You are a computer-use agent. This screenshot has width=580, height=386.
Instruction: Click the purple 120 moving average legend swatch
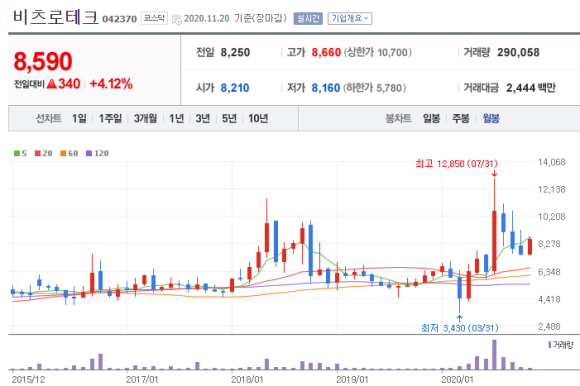(89, 153)
